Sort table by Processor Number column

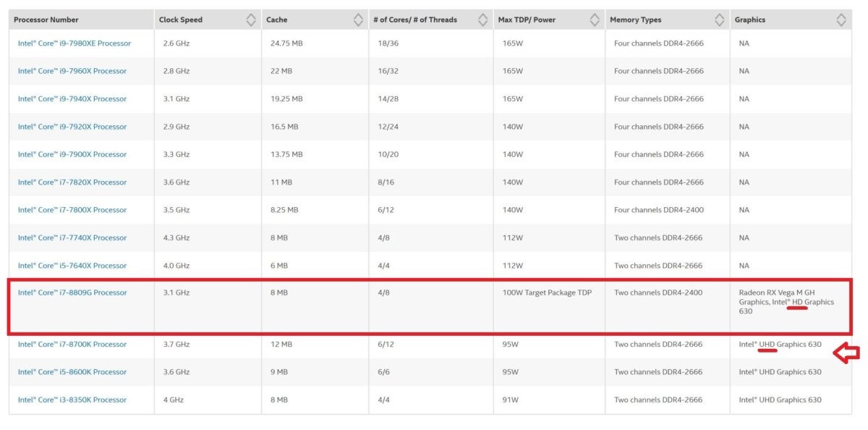[x=46, y=20]
